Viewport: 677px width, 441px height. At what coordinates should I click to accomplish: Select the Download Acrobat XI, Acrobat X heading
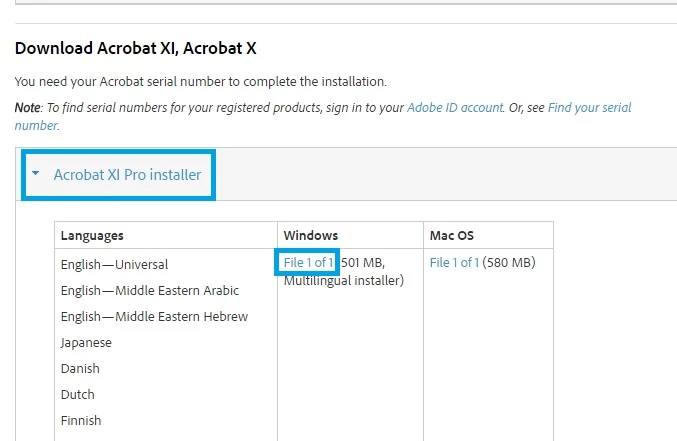(x=136, y=48)
